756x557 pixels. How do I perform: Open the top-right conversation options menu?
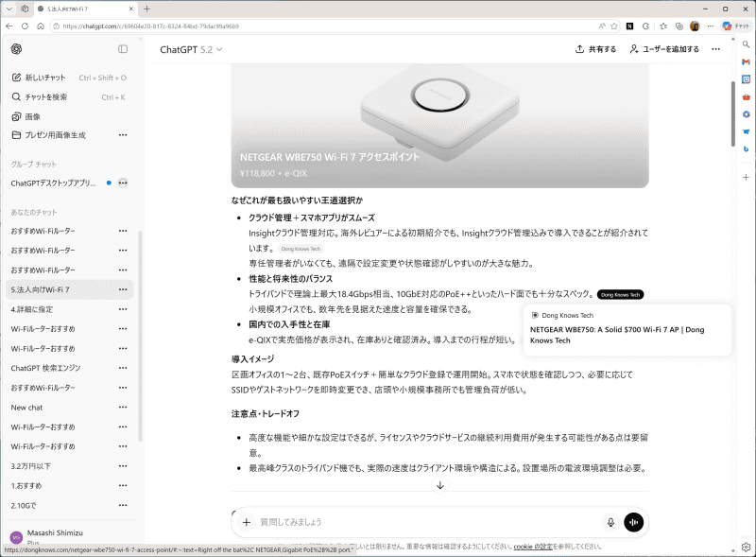(x=715, y=49)
